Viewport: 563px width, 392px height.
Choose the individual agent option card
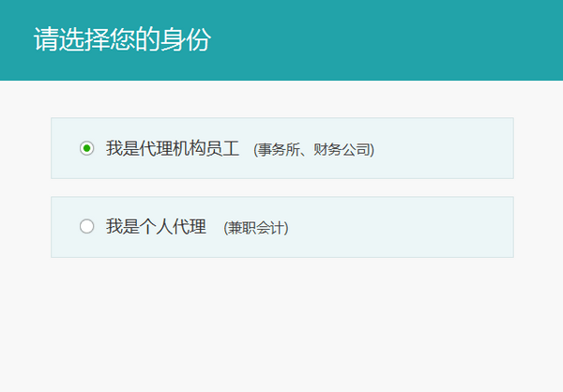pyautogui.click(x=281, y=227)
